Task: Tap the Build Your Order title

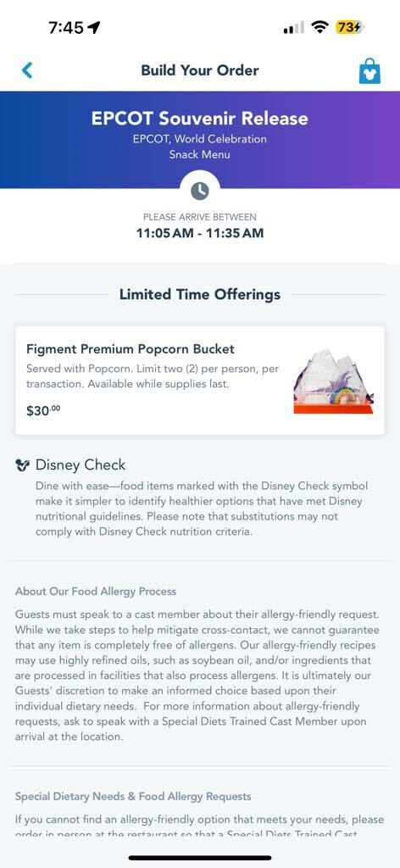Action: [200, 70]
